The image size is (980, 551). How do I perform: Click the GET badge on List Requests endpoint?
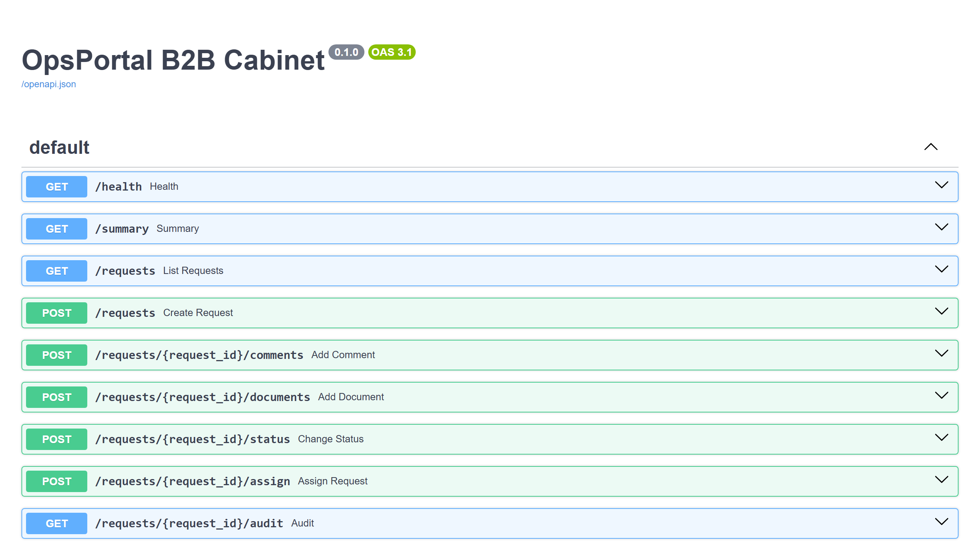coord(56,271)
